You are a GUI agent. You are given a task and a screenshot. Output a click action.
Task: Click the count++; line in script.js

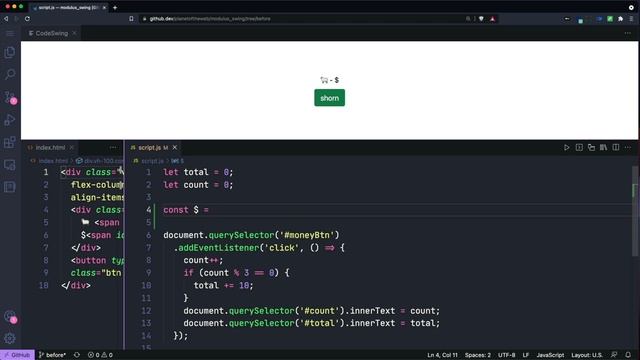pyautogui.click(x=203, y=260)
